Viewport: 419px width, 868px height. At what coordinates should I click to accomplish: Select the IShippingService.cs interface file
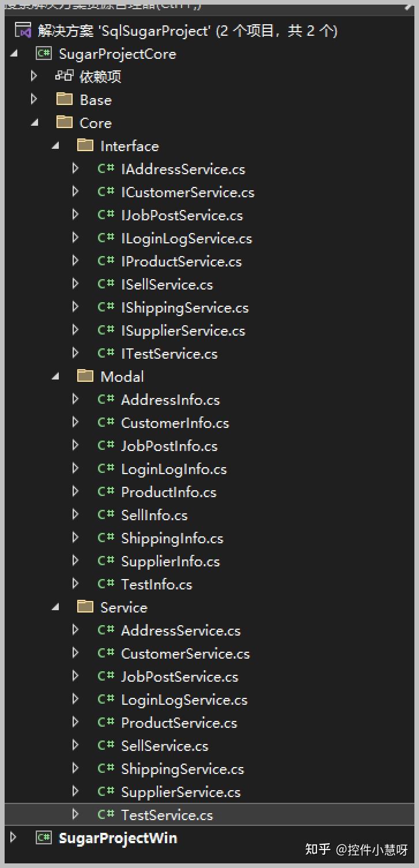(184, 307)
